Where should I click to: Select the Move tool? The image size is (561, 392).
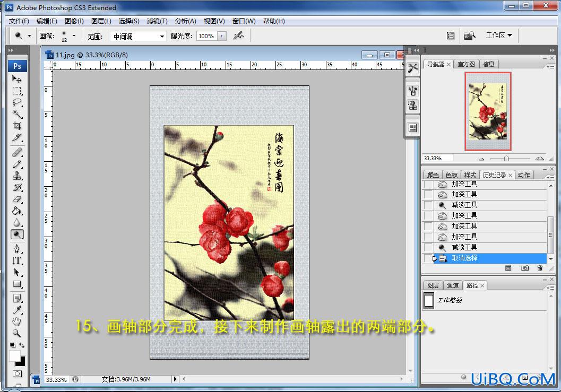pos(17,79)
